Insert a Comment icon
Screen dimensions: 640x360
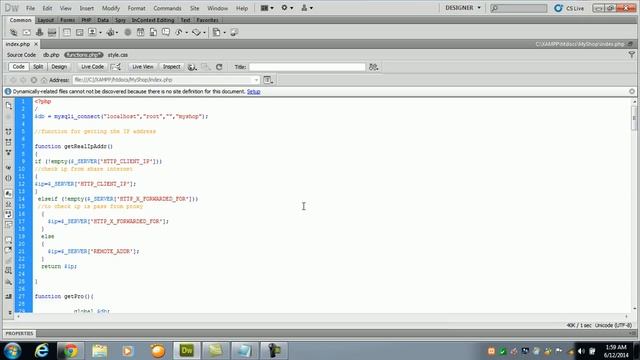(166, 33)
